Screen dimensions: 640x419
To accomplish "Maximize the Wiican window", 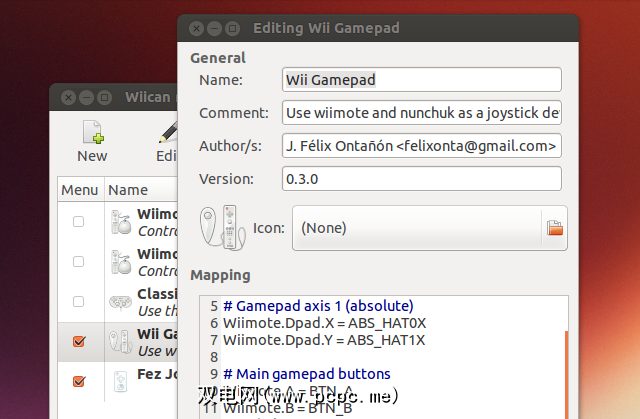I will pyautogui.click(x=104, y=98).
